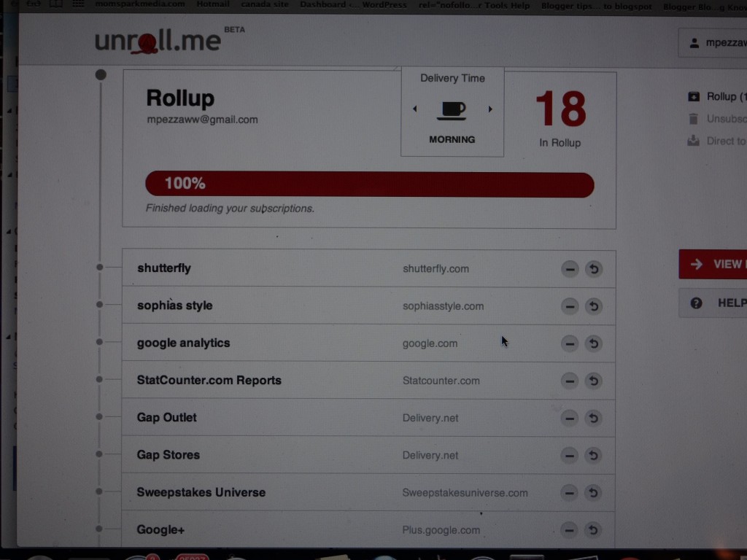Open the Top Sites grid icon in bookmarks bar
747x560 pixels.
click(78, 4)
